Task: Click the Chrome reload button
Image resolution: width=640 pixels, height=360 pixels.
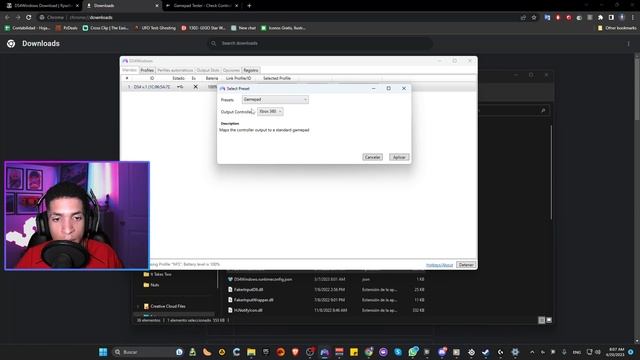Action: [x=29, y=18]
